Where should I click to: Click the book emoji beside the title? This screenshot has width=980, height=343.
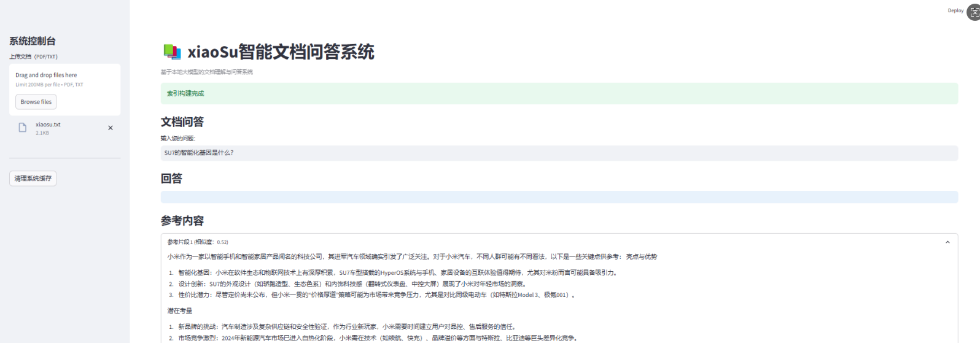[x=172, y=52]
